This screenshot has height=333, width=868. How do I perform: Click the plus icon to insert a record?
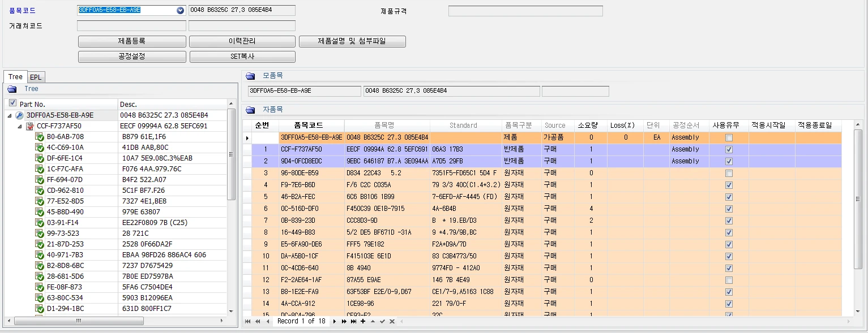tap(363, 321)
